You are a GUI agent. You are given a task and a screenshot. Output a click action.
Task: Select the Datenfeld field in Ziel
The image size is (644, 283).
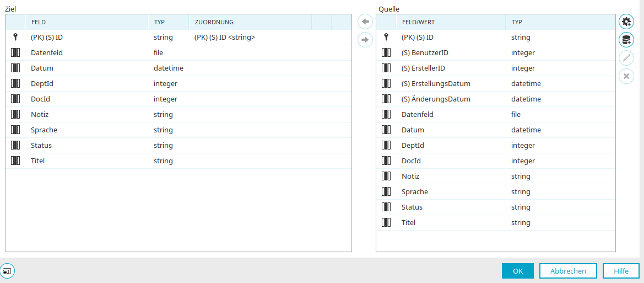[47, 52]
